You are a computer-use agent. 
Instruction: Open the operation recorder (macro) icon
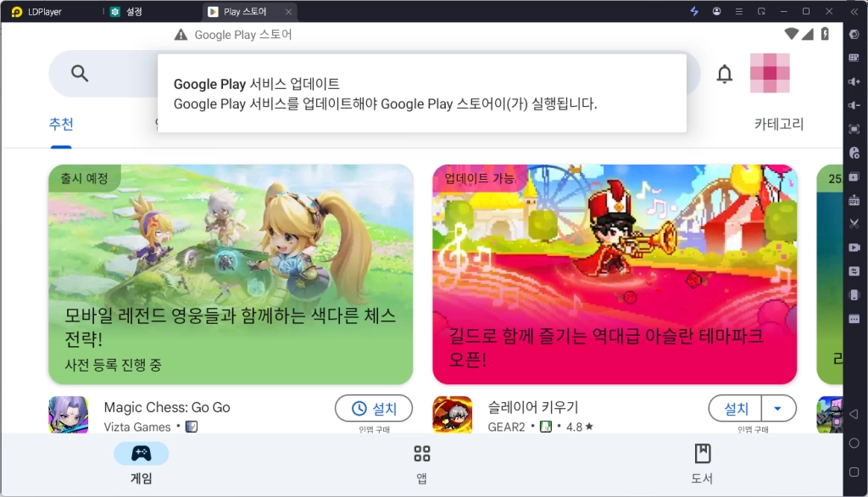click(854, 153)
